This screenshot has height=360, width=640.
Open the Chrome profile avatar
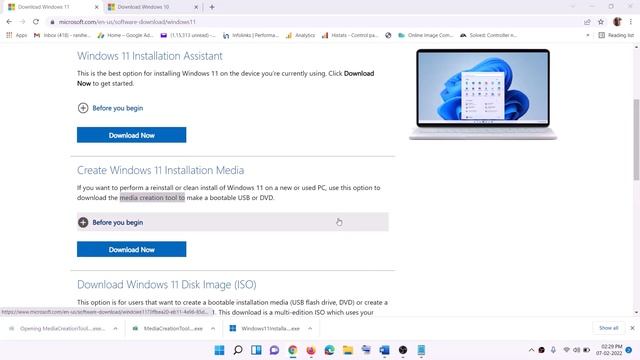(x=617, y=22)
